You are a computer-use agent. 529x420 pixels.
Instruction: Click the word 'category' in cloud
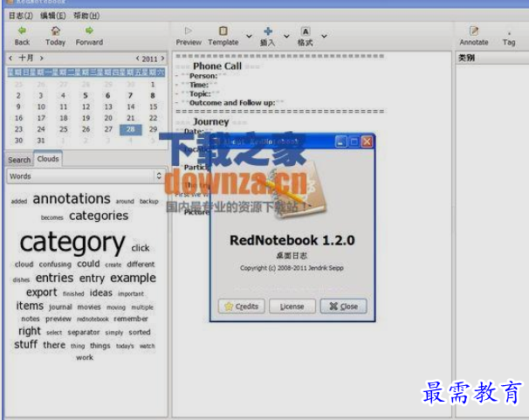[x=72, y=243]
